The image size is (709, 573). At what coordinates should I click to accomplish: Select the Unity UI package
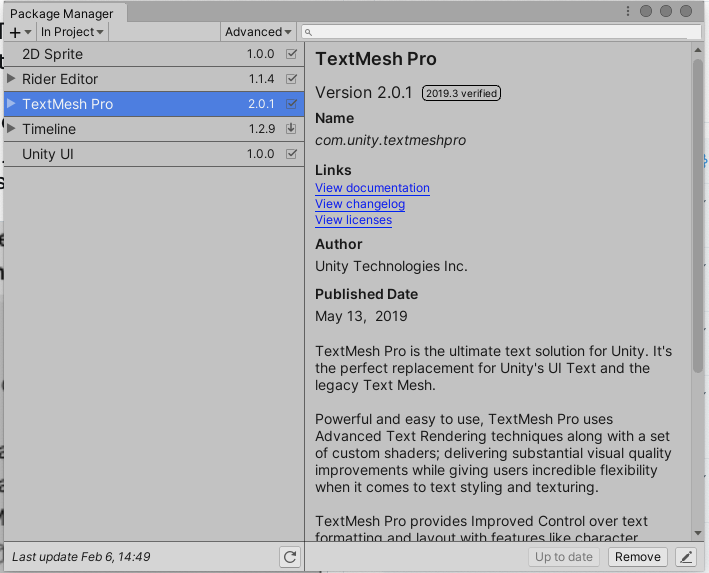pos(154,154)
